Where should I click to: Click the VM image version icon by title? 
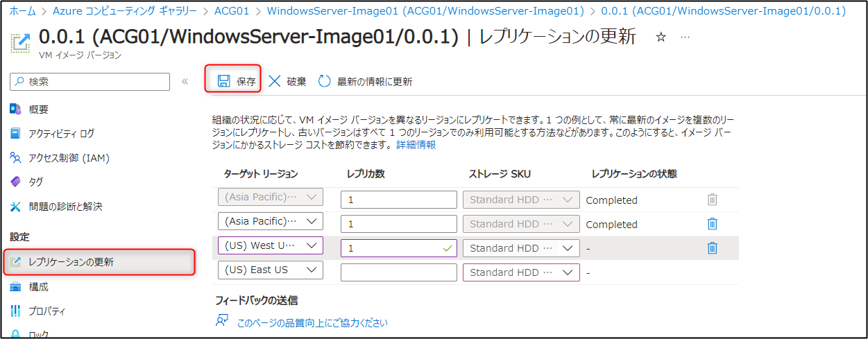[x=20, y=42]
